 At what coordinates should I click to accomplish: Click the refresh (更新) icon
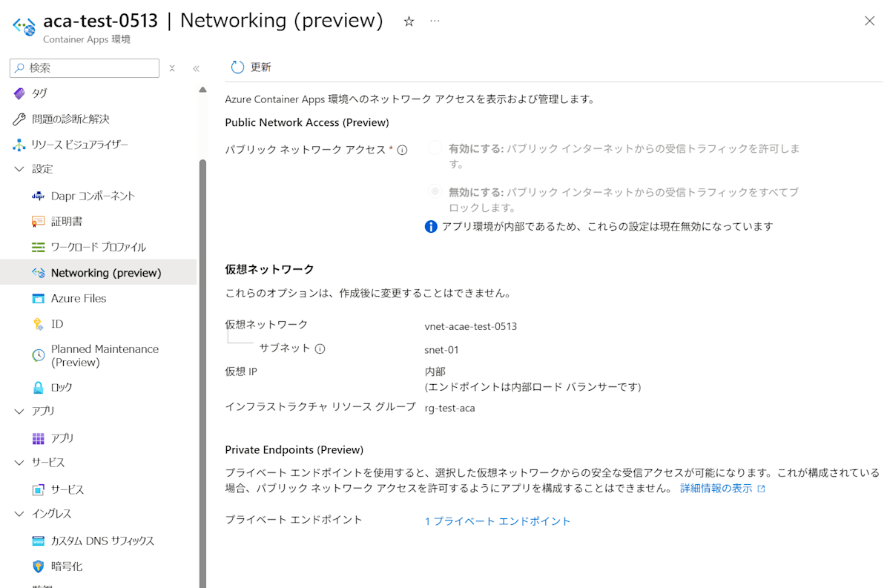237,67
